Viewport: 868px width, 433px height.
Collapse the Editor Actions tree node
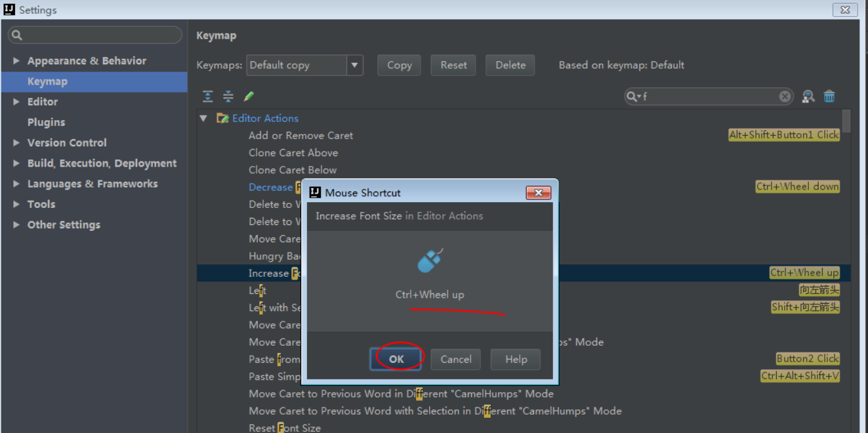tap(203, 118)
